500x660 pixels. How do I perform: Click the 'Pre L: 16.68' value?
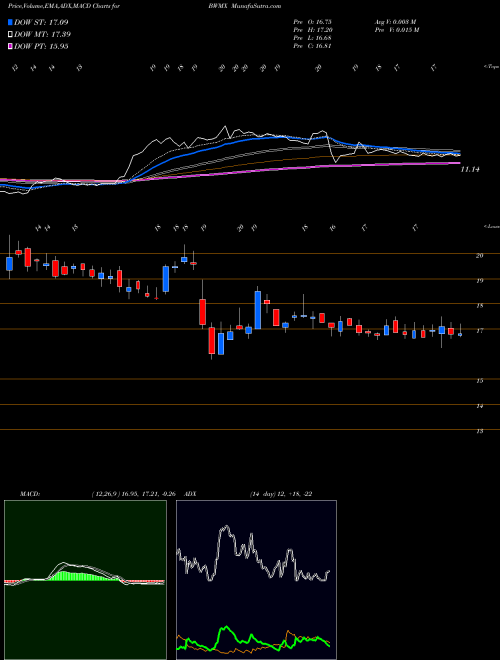click(312, 38)
